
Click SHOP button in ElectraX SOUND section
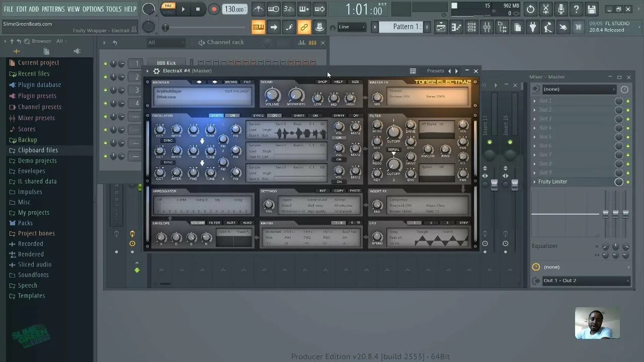(323, 82)
